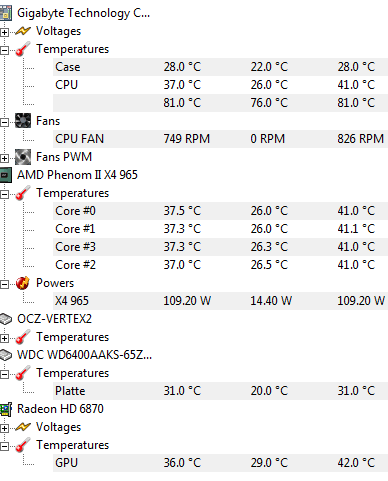Click the thermometer icon under Radeon HD 6870

point(23,445)
